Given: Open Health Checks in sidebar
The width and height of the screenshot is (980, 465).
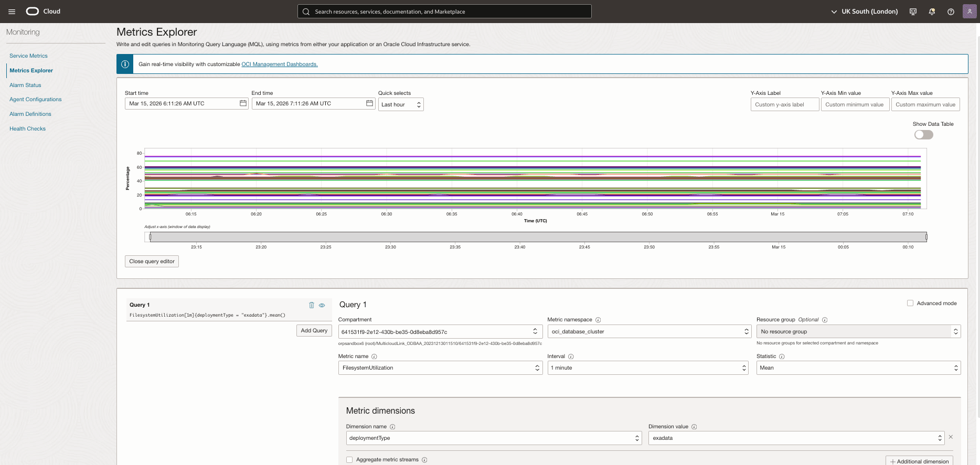Looking at the screenshot, I should (x=27, y=128).
